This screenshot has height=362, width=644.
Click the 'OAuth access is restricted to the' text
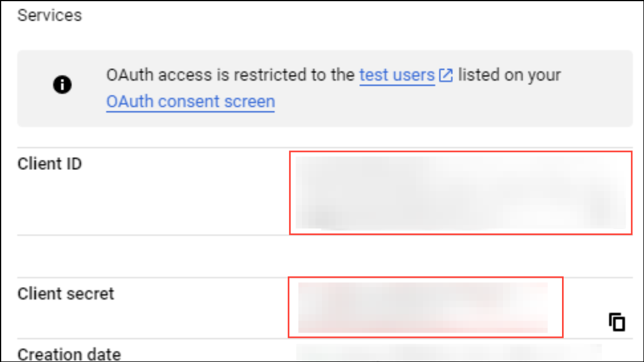pyautogui.click(x=231, y=75)
